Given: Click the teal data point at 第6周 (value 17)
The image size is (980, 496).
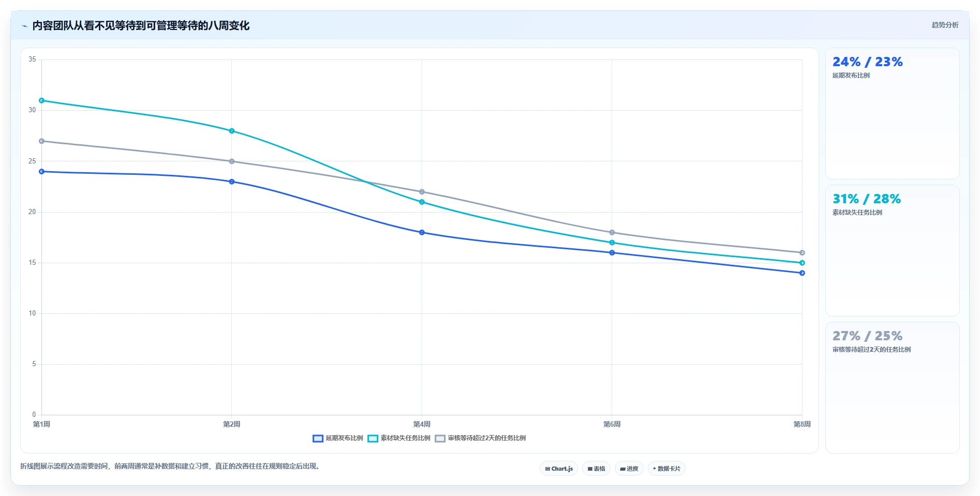Looking at the screenshot, I should (x=612, y=243).
